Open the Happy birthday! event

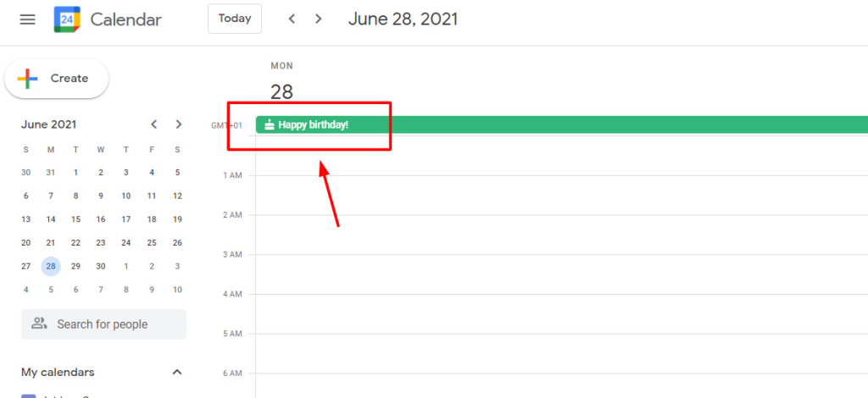click(x=562, y=125)
